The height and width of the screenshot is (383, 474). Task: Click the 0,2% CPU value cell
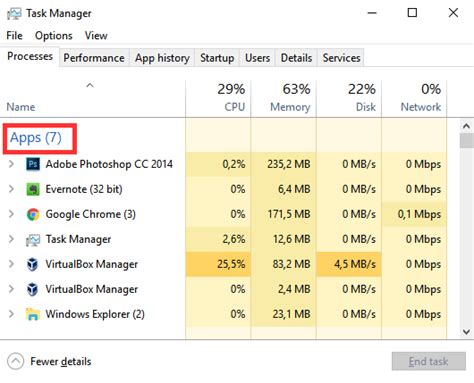click(x=218, y=164)
